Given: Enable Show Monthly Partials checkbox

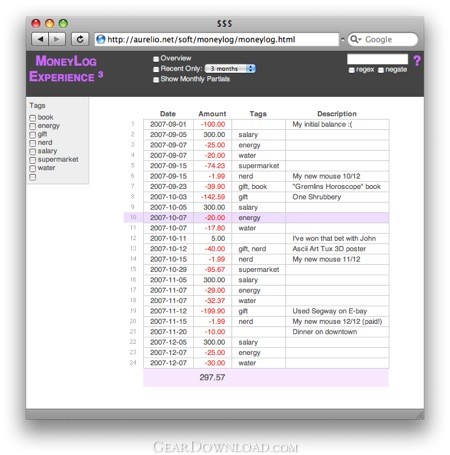Looking at the screenshot, I should point(156,80).
